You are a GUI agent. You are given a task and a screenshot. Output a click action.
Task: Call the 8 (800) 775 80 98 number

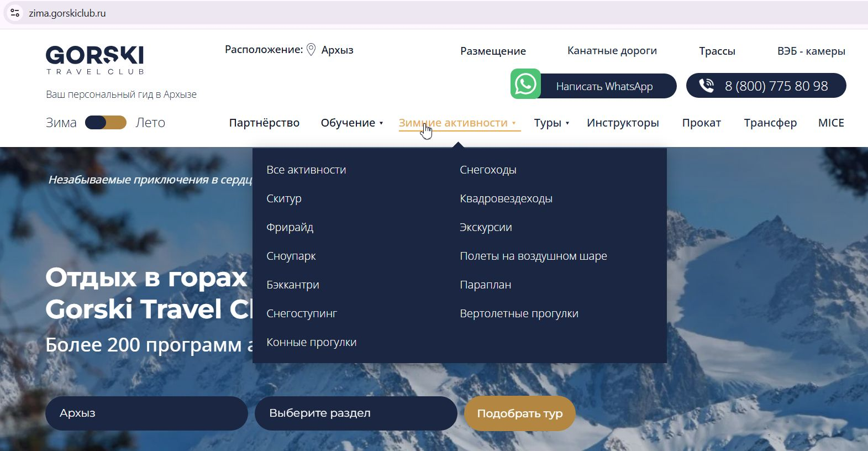click(766, 86)
